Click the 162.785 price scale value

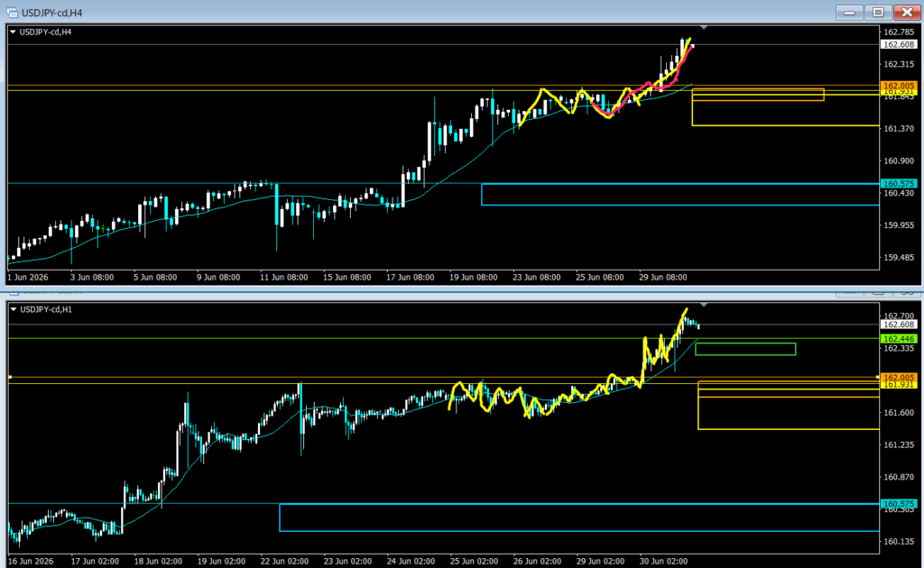pyautogui.click(x=900, y=32)
